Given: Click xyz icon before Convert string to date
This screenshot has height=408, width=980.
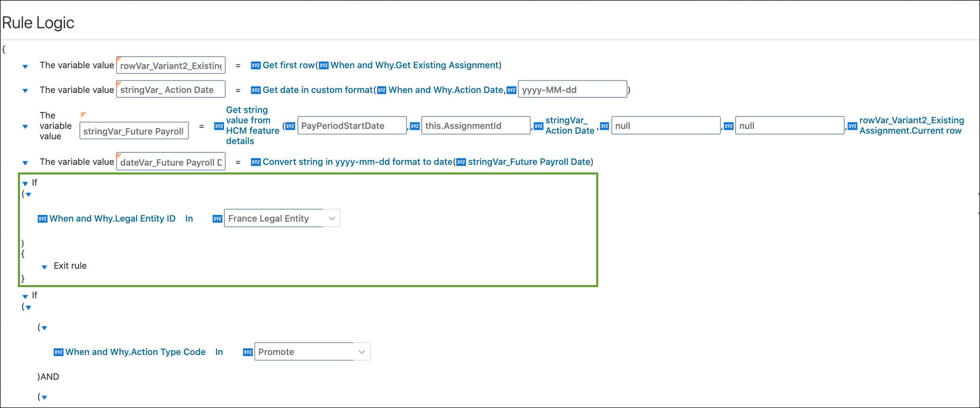Looking at the screenshot, I should (256, 162).
